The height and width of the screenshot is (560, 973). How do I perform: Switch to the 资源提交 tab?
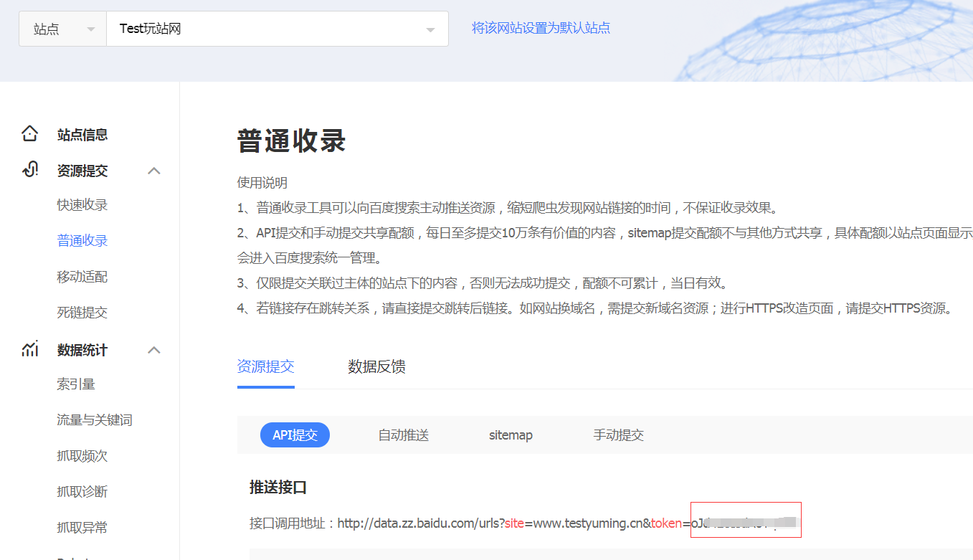click(265, 366)
